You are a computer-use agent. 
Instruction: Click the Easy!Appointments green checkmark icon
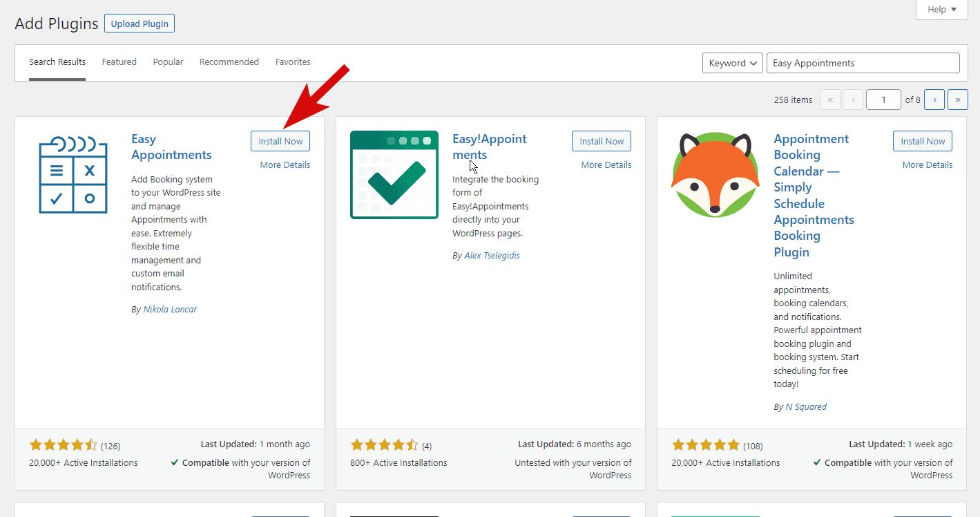(x=394, y=175)
